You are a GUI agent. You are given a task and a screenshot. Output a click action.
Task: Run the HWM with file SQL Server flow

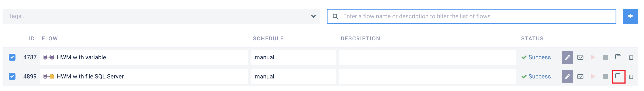(x=593, y=76)
